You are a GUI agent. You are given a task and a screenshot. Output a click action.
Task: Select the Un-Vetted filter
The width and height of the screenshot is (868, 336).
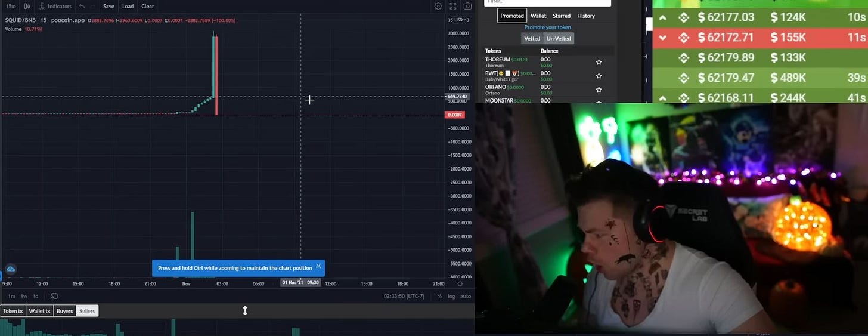point(559,38)
